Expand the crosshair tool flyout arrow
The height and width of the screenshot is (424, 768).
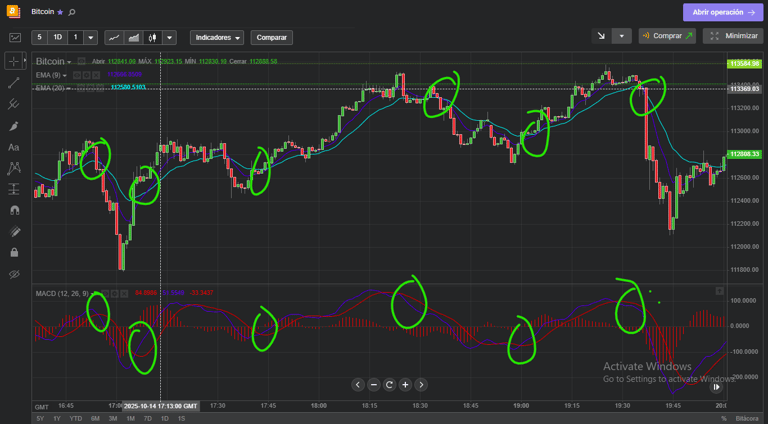tap(25, 61)
